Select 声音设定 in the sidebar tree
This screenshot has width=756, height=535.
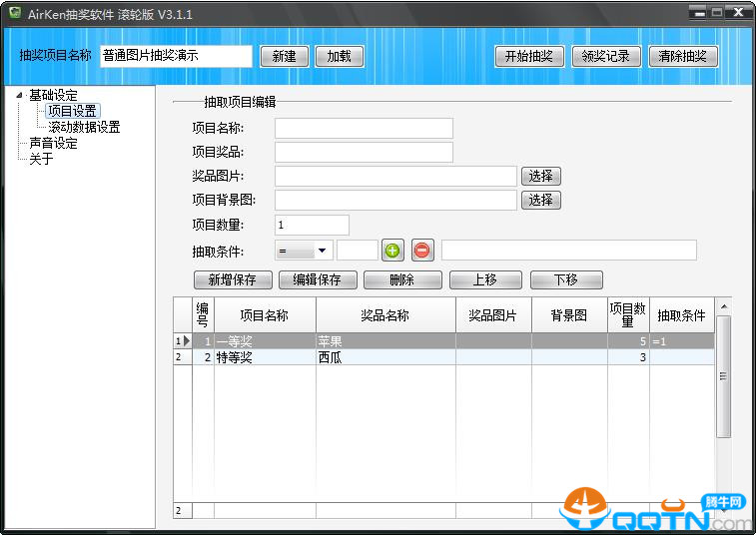pos(53,143)
